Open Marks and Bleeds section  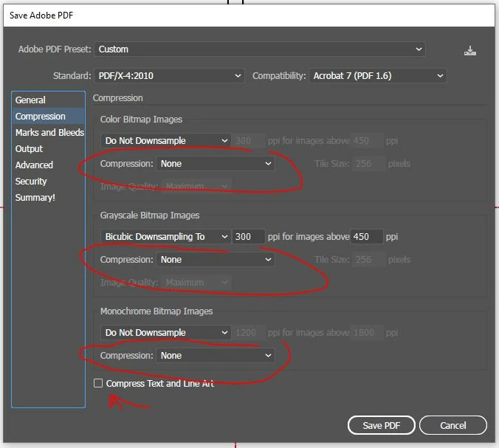tap(48, 132)
